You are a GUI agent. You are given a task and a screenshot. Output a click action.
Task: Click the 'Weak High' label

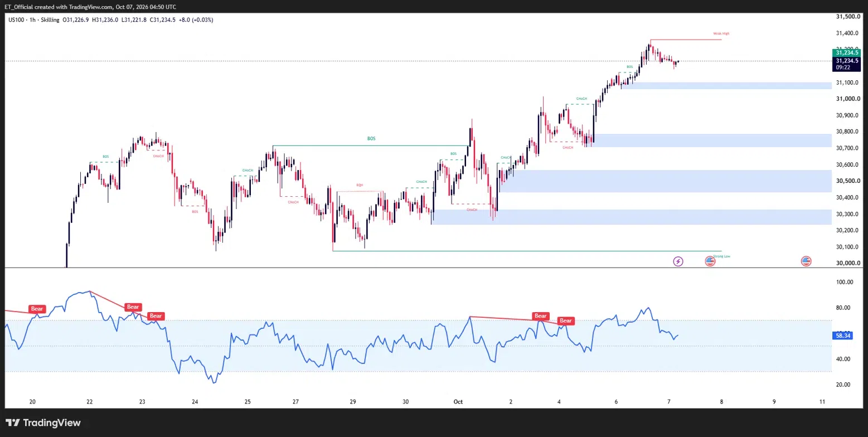[x=721, y=33]
